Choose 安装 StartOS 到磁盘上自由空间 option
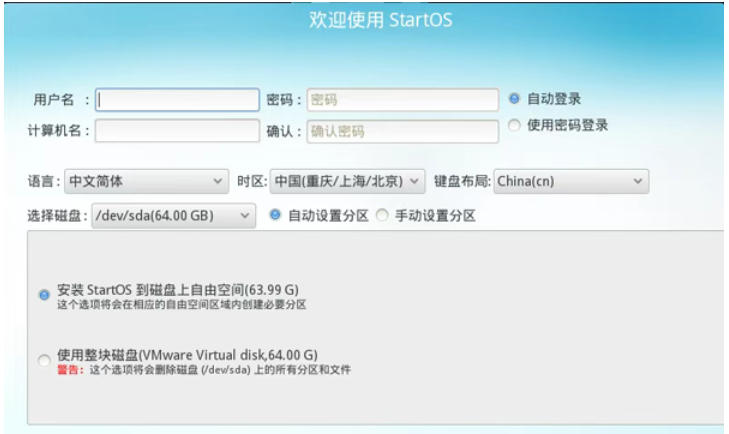 coord(43,295)
